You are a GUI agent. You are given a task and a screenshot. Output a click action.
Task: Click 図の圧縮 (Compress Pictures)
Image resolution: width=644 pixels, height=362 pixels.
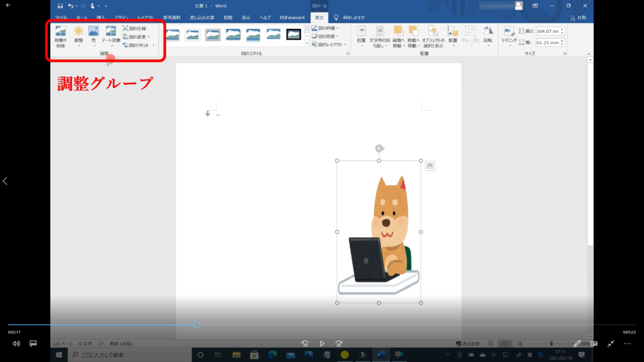[x=134, y=28]
